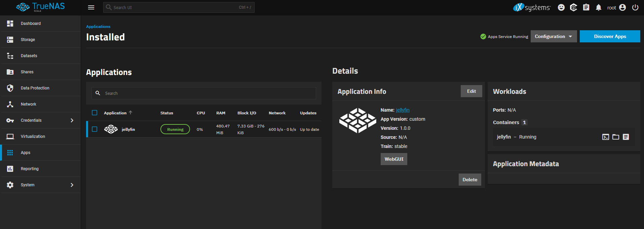
Task: Click the Dashboard sidebar icon
Action: point(10,24)
